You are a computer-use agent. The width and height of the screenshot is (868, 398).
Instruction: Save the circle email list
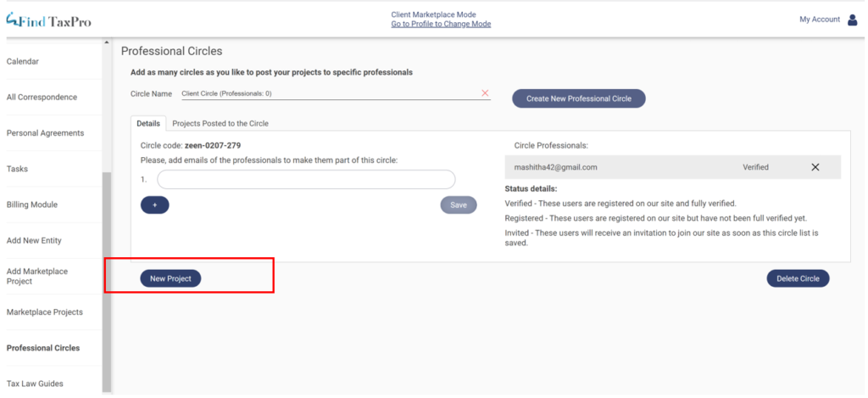point(459,205)
